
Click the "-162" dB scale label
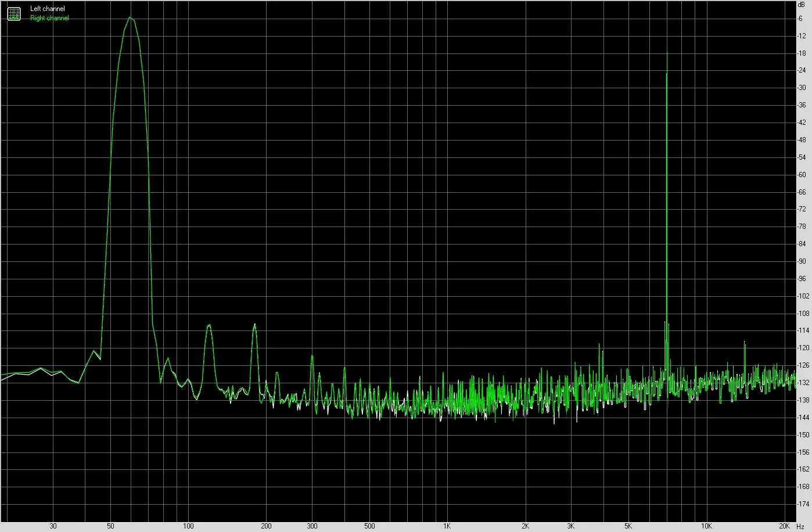(803, 469)
